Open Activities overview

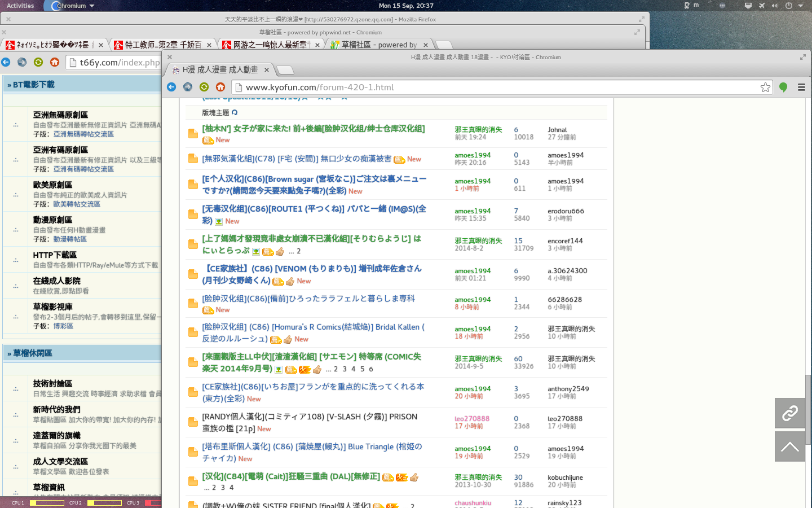click(20, 6)
